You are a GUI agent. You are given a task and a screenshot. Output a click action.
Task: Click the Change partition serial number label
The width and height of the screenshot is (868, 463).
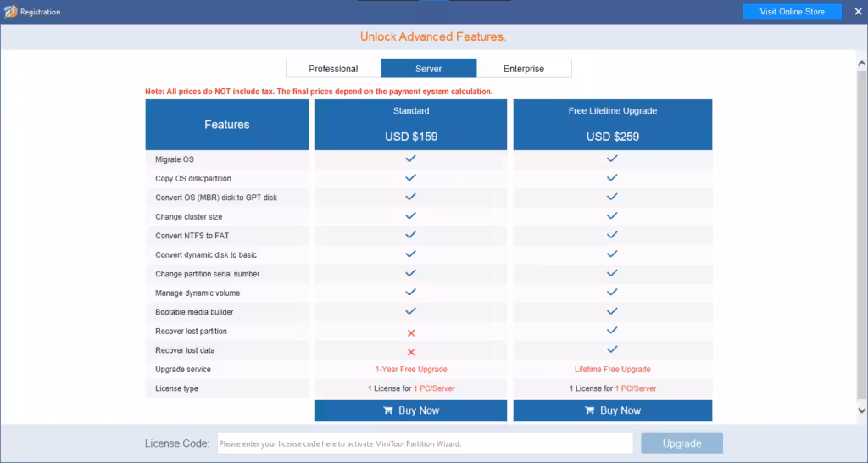[208, 274]
